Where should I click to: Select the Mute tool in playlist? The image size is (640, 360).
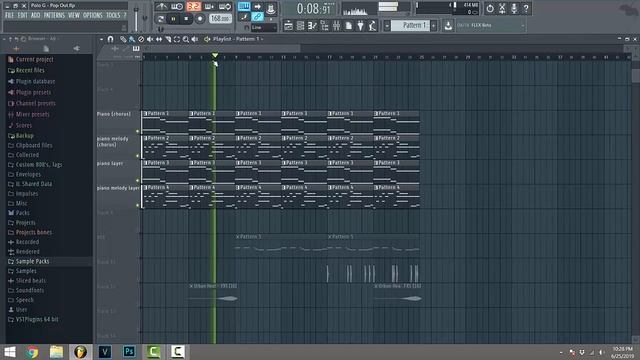pos(150,39)
